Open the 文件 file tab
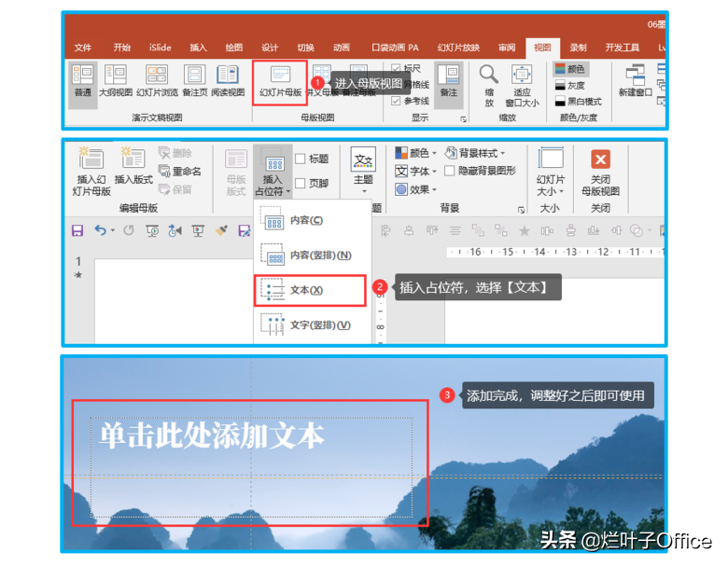Screen dimensions: 728x567 [x=83, y=48]
